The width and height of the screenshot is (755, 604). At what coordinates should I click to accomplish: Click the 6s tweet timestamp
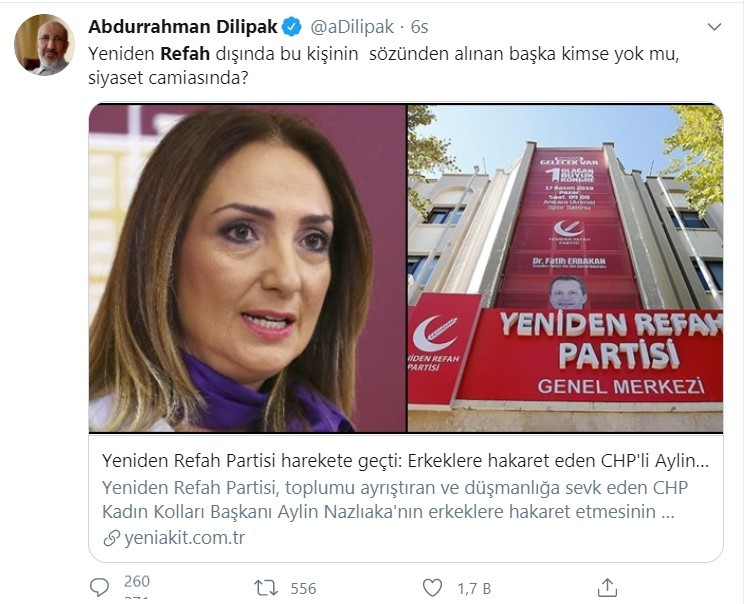coord(419,27)
